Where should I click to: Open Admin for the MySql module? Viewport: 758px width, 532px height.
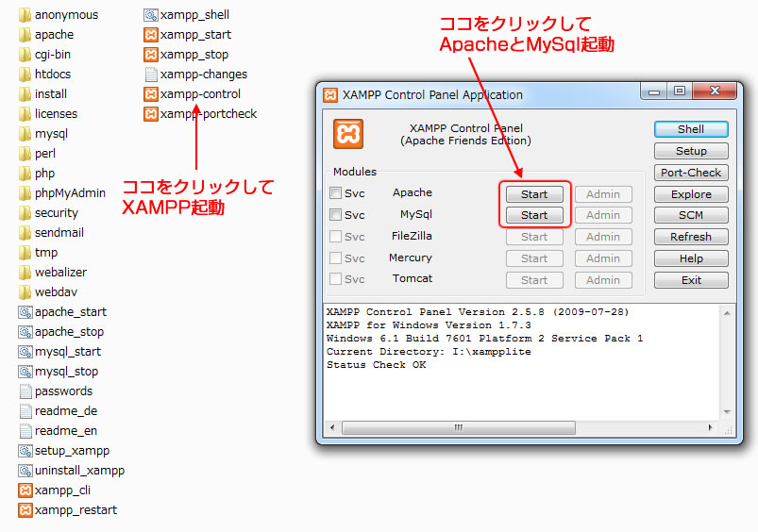point(603,215)
